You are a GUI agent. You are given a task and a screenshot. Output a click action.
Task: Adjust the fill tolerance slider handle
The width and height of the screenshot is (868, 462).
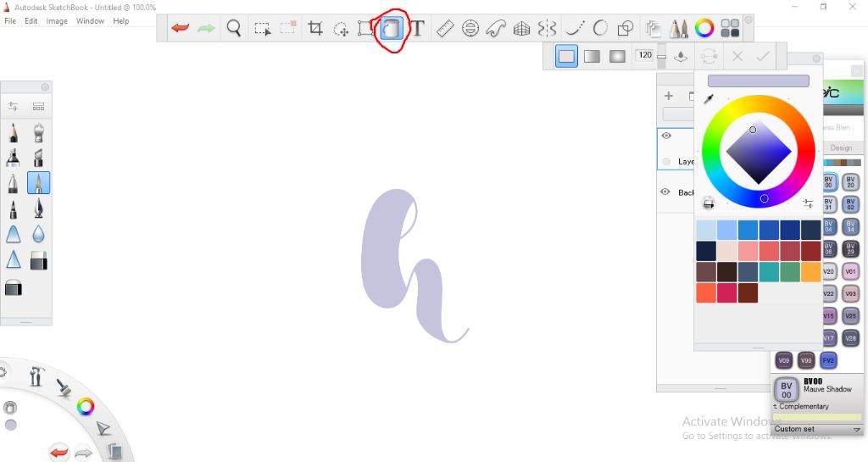tap(661, 56)
